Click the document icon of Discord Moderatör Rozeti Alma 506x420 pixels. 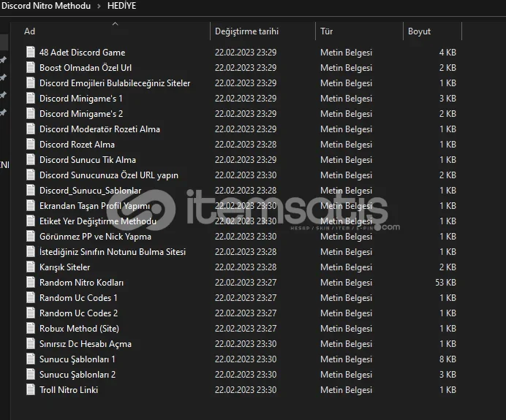(31, 129)
